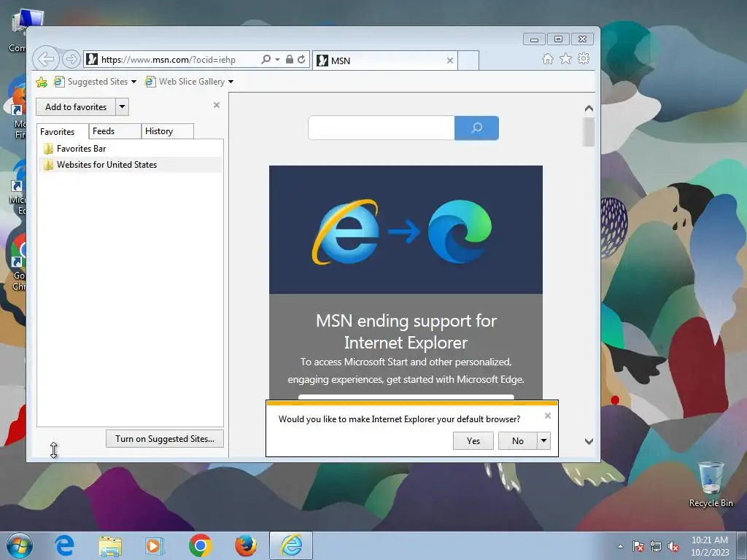Image resolution: width=747 pixels, height=560 pixels.
Task: Click the IE to Edge banner image
Action: [406, 230]
